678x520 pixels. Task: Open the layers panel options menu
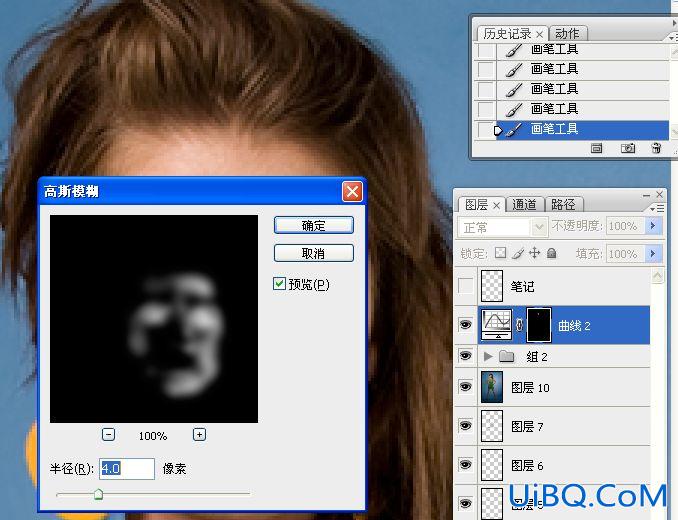(658, 208)
